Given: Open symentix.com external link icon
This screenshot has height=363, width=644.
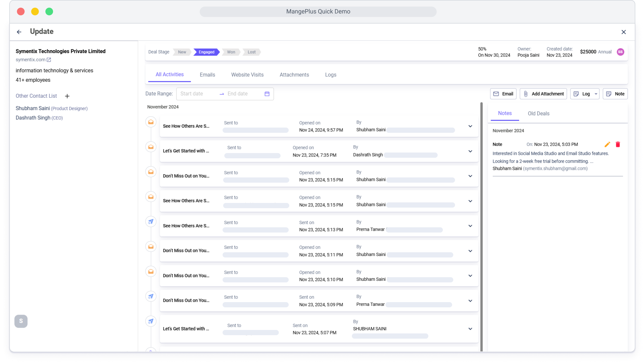Looking at the screenshot, I should point(49,60).
